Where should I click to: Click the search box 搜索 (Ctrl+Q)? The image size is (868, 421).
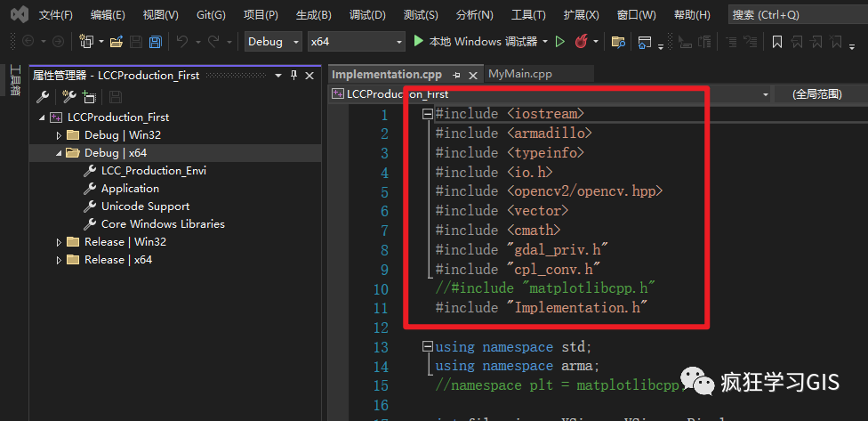799,15
